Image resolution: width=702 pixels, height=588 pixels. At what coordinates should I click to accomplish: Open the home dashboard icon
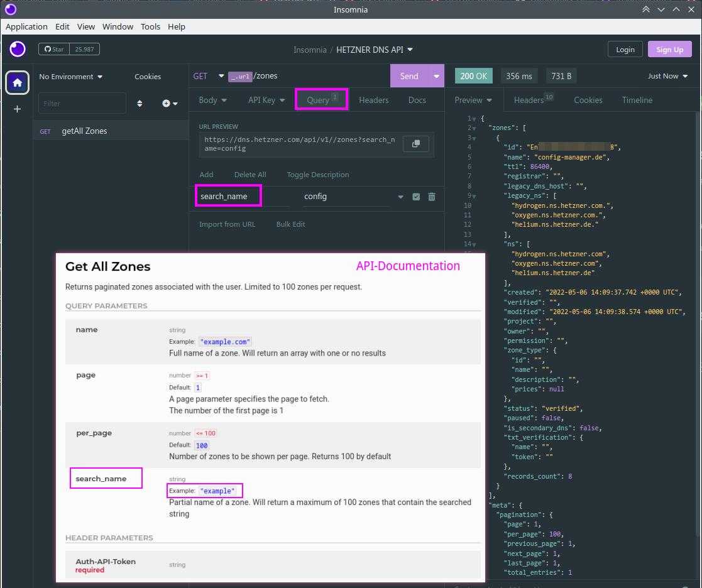pos(17,82)
